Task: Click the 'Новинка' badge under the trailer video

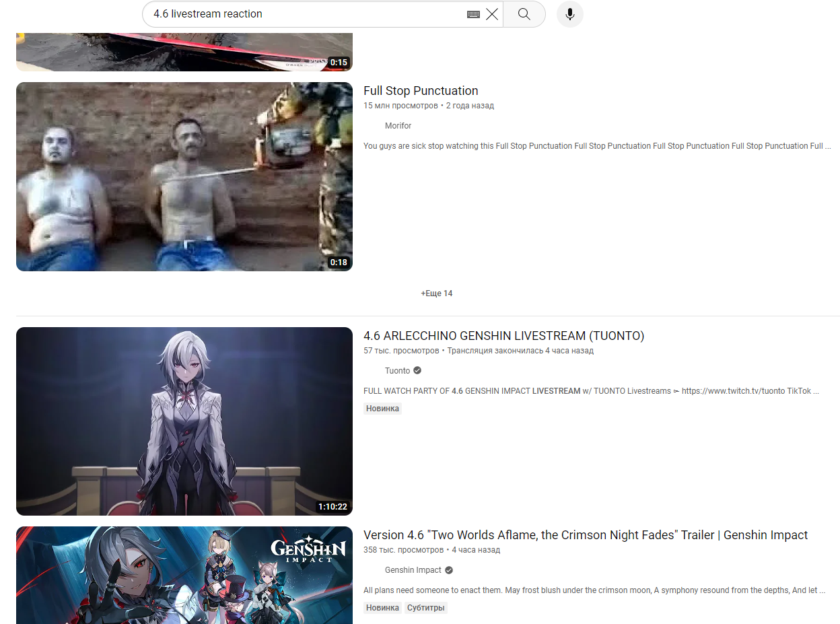Action: (382, 608)
